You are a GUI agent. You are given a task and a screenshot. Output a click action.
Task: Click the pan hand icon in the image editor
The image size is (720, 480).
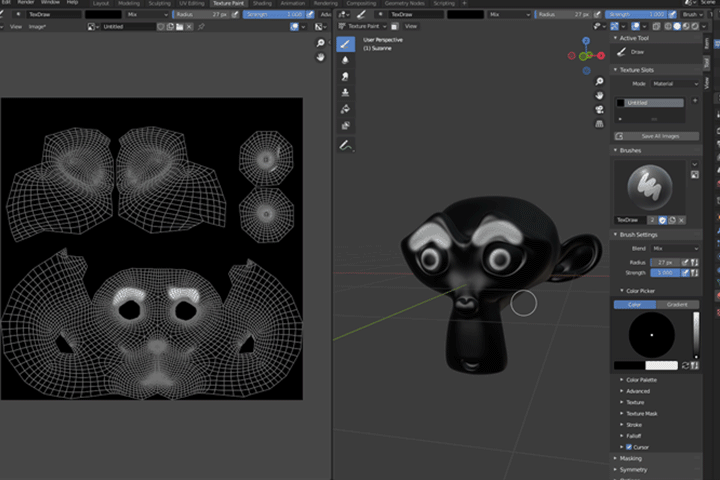click(x=321, y=57)
